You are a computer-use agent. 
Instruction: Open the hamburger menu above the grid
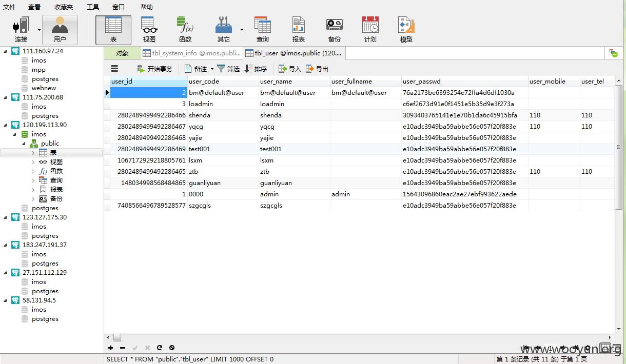tap(114, 69)
